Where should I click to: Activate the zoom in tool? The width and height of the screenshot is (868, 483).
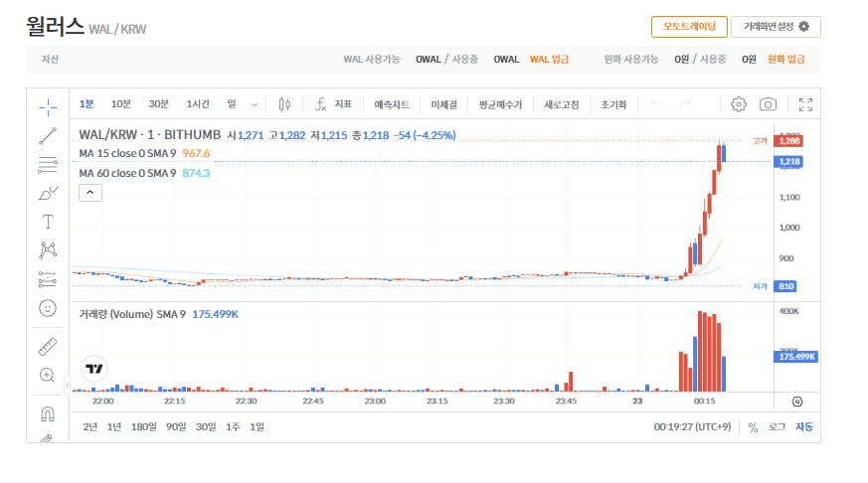point(48,375)
